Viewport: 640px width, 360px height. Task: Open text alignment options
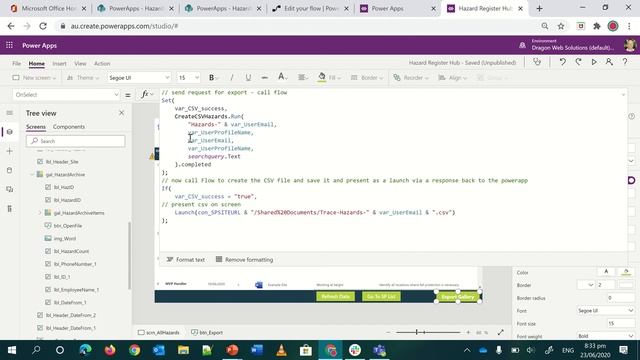[x=302, y=78]
